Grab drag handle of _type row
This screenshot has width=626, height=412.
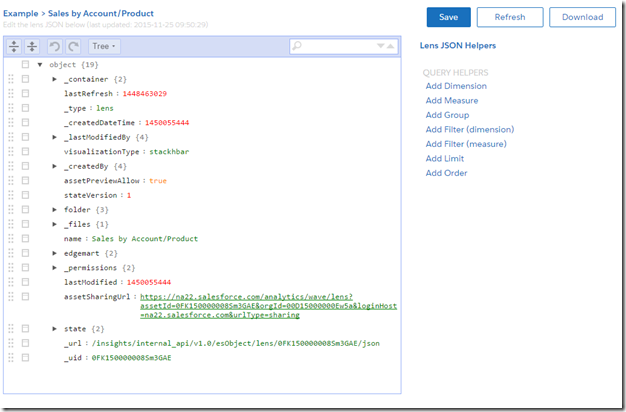click(11, 108)
